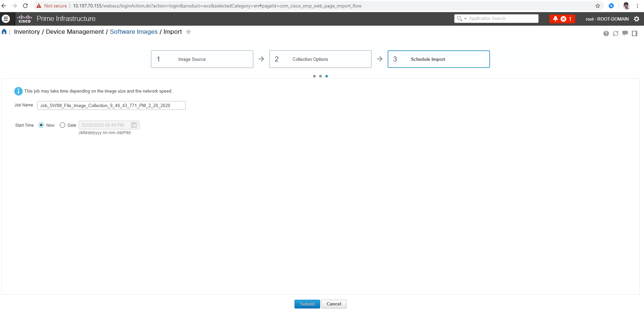The height and width of the screenshot is (321, 644).
Task: Click the Device Management breadcrumb text
Action: pos(75,32)
